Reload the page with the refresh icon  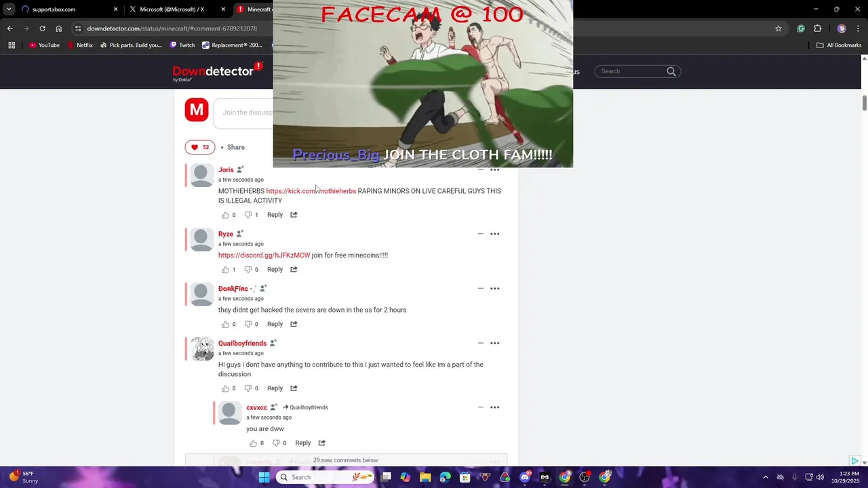click(x=42, y=28)
